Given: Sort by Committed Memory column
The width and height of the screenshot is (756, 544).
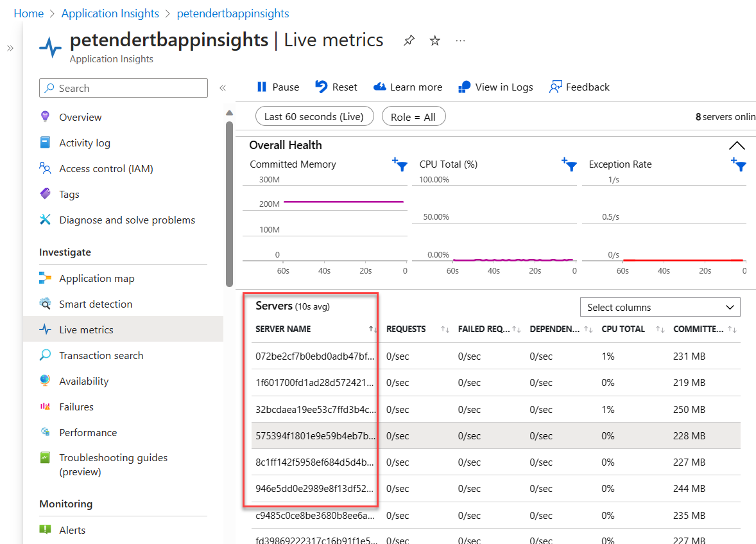Looking at the screenshot, I should [x=732, y=329].
